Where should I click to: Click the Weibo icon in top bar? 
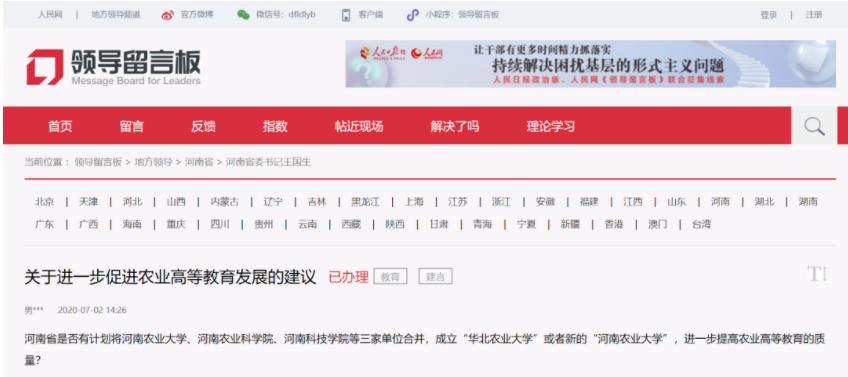(168, 15)
